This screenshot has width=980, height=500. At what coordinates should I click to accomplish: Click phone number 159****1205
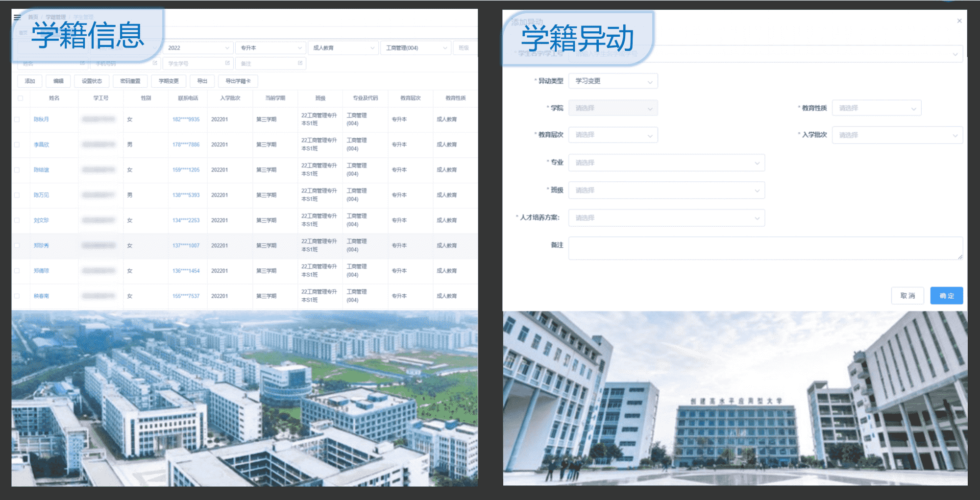coord(186,170)
